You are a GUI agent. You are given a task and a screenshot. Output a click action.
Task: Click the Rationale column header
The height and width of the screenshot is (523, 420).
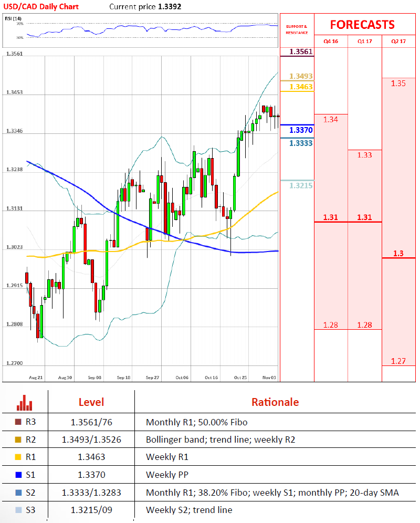[275, 402]
